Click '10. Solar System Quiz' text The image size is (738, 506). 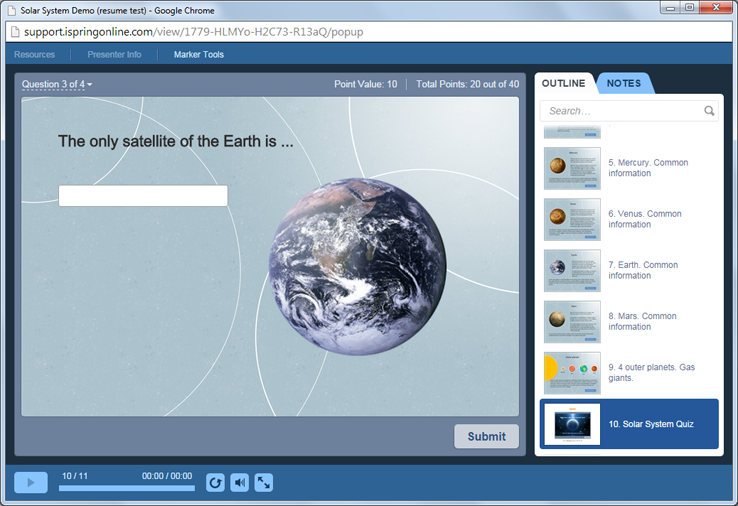[651, 424]
